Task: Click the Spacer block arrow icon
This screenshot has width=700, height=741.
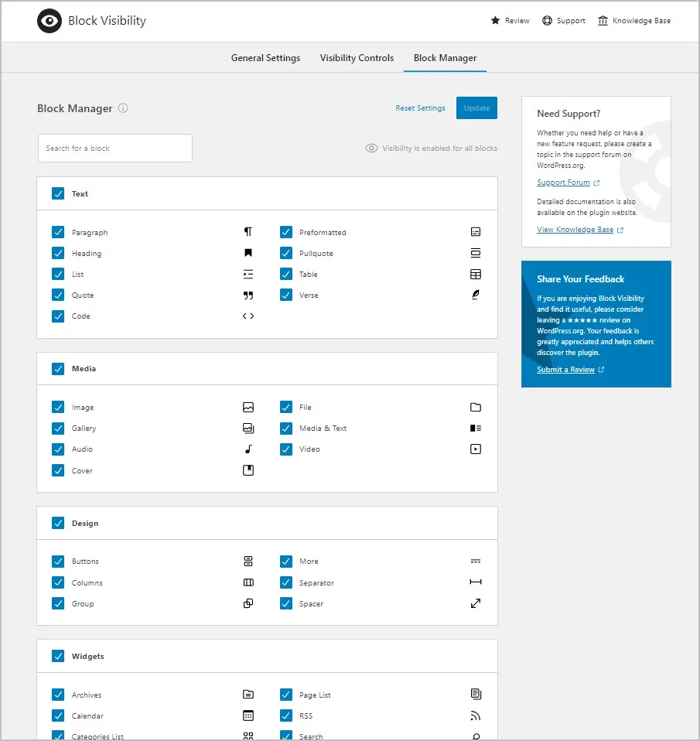Action: tap(476, 604)
